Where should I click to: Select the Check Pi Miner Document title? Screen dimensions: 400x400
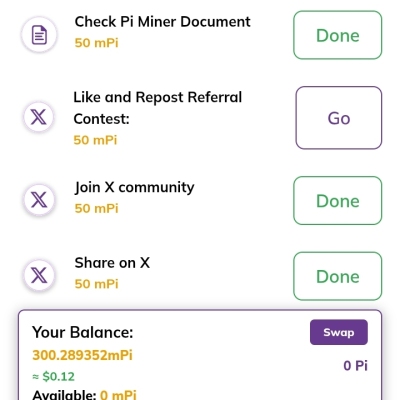point(162,22)
